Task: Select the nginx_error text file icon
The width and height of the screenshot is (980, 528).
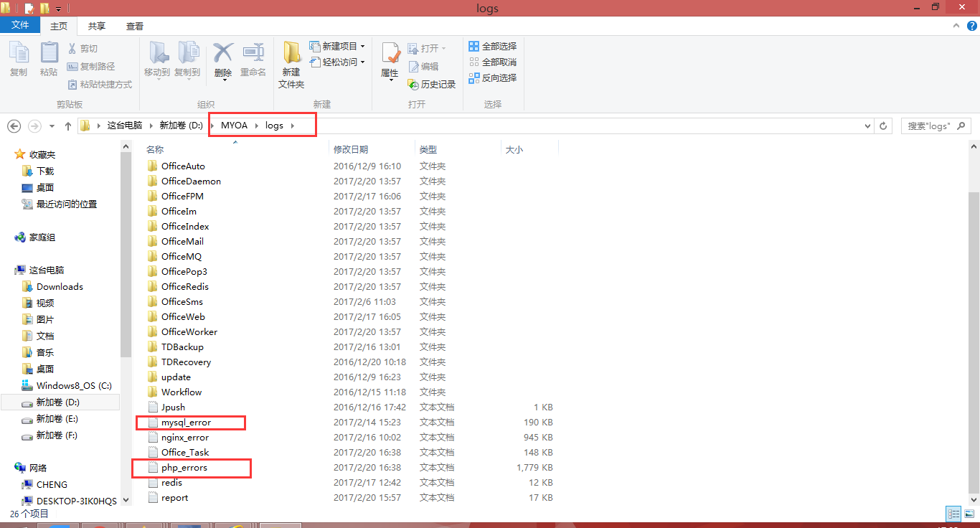Action: [152, 437]
